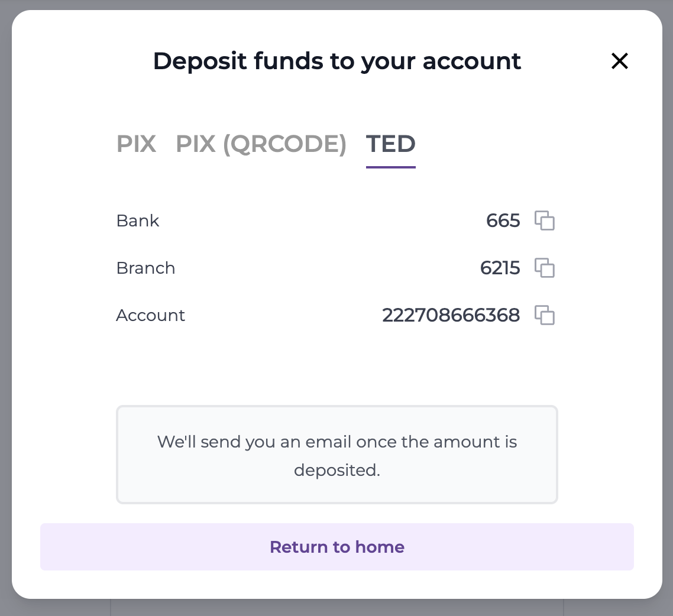Select the copy icon in the Account row
This screenshot has height=616, width=673.
(x=545, y=315)
